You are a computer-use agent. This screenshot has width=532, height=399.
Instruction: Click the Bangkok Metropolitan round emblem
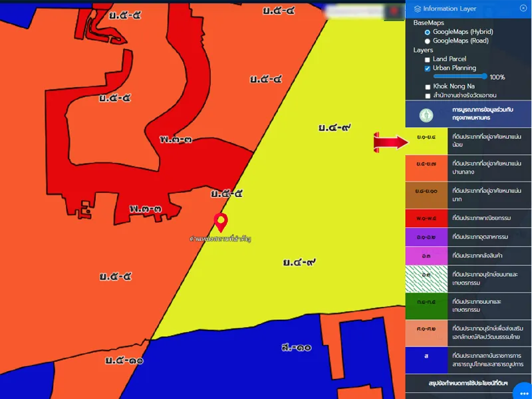(426, 114)
